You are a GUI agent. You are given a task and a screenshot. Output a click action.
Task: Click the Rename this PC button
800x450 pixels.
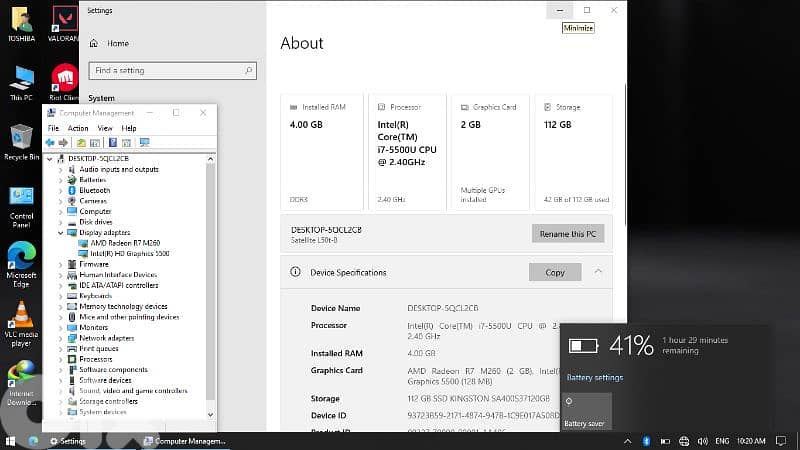click(567, 233)
